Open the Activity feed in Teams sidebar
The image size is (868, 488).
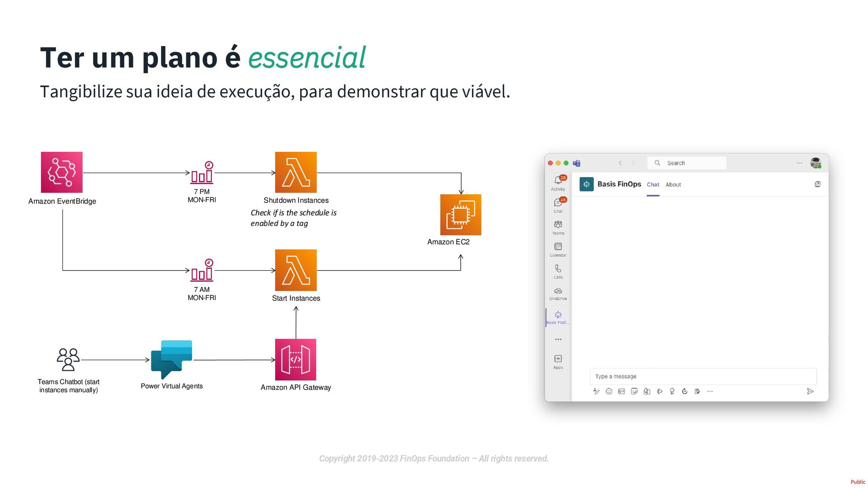(x=558, y=182)
